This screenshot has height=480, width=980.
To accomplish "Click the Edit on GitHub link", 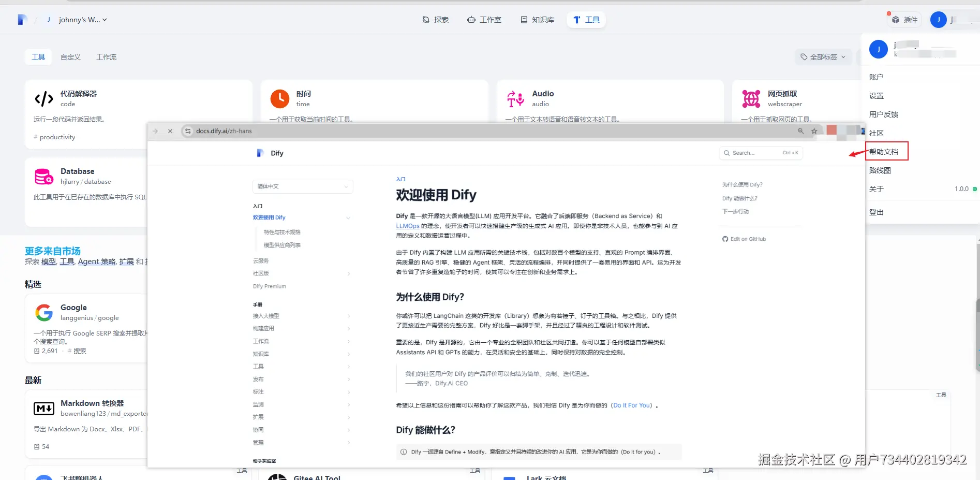I will [744, 239].
